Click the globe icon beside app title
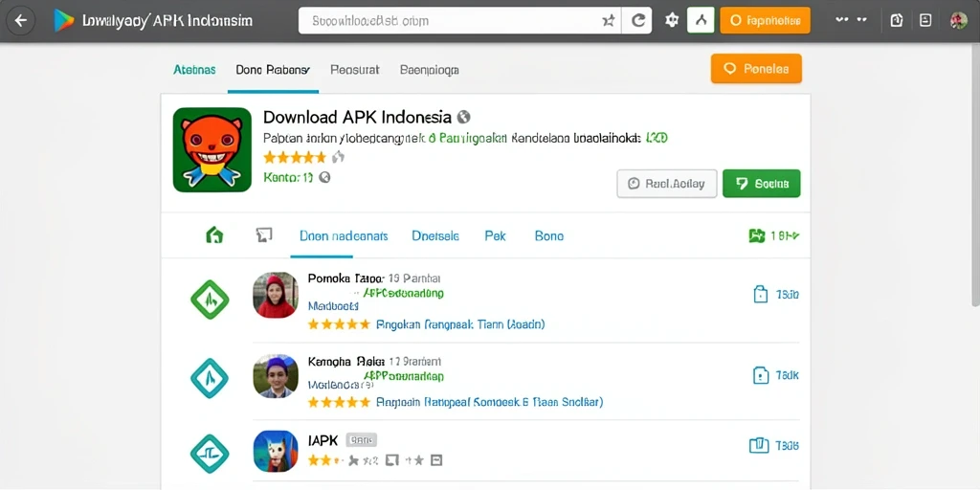Viewport: 980px width, 490px height. (464, 117)
